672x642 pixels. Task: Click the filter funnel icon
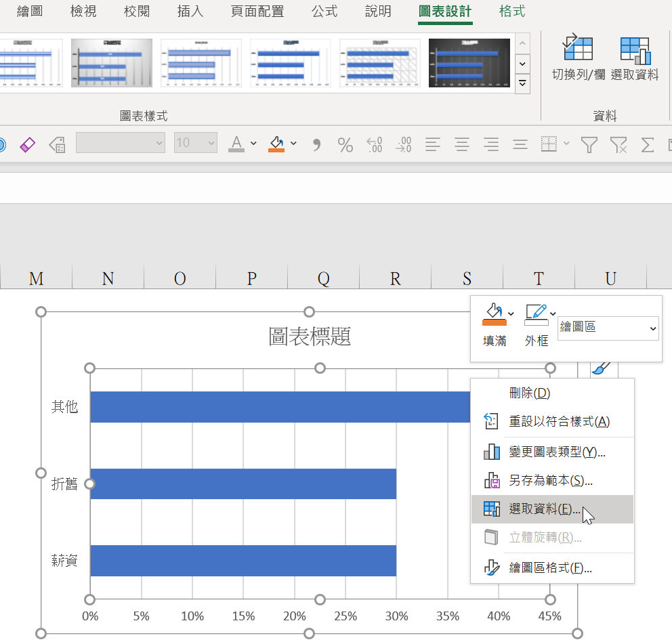[589, 144]
